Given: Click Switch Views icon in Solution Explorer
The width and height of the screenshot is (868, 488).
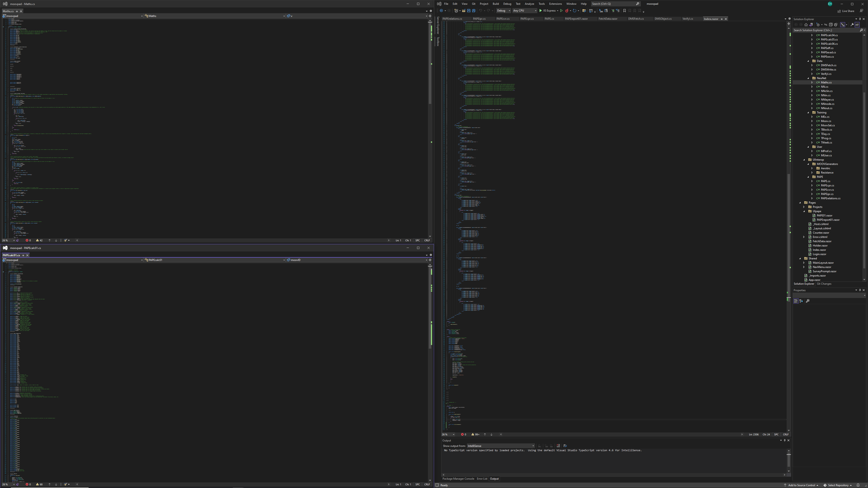Looking at the screenshot, I should point(811,25).
